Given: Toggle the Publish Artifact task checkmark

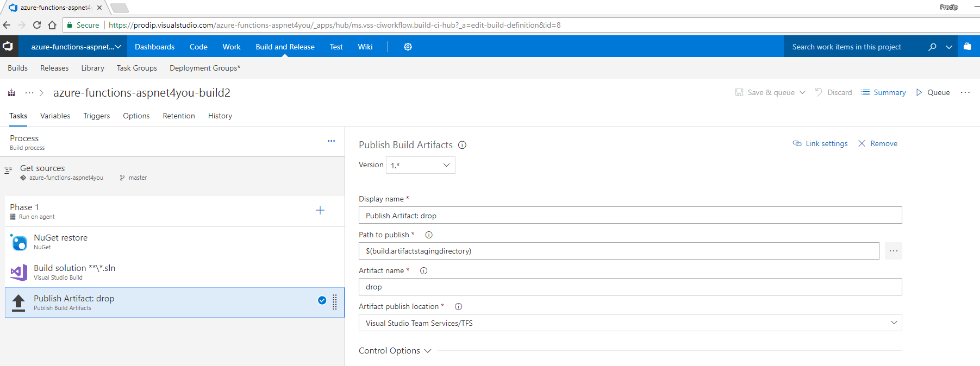Looking at the screenshot, I should coord(322,300).
